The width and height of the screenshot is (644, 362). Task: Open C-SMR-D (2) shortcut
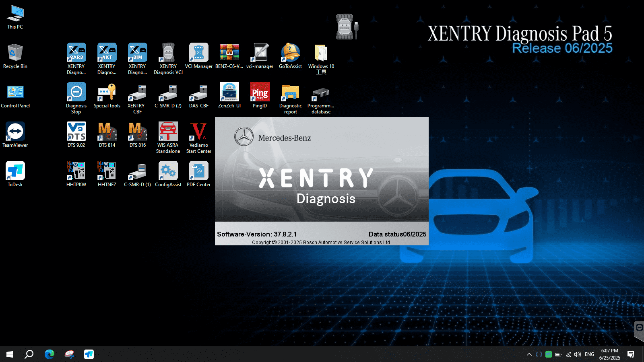(x=168, y=96)
